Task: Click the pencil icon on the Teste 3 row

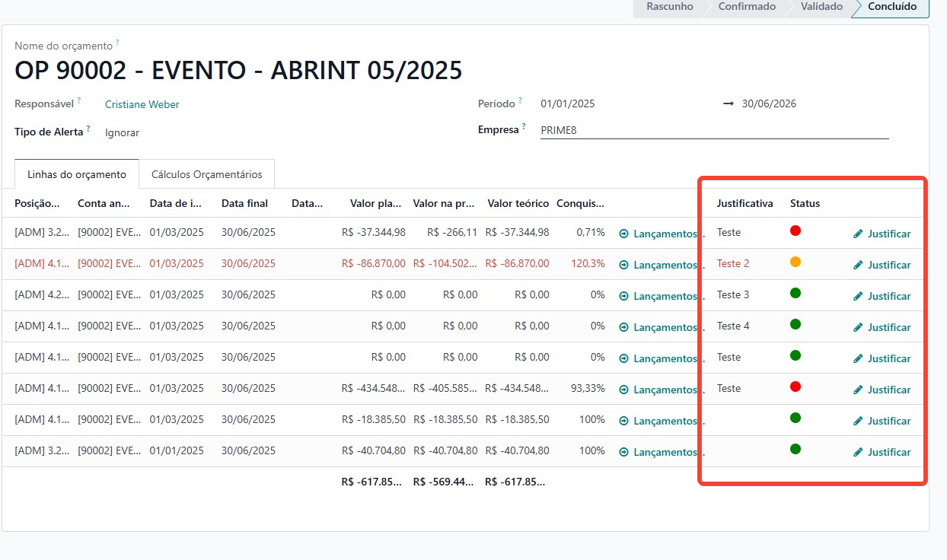Action: [x=858, y=296]
